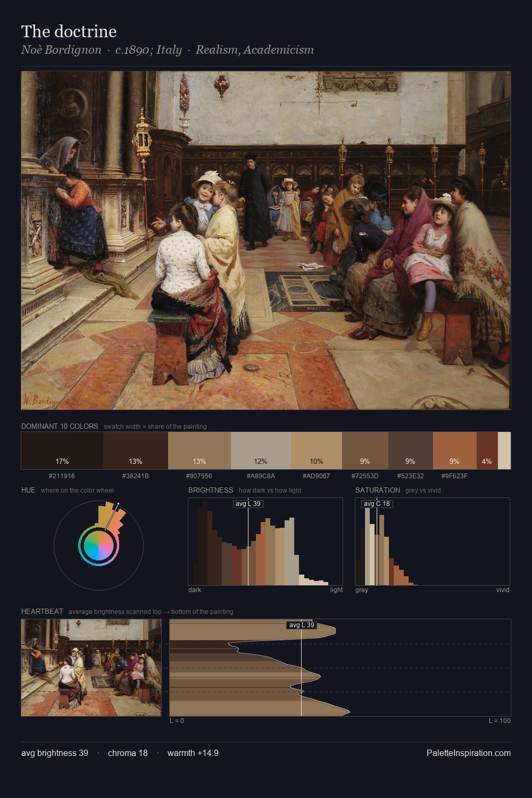532x798 pixels.
Task: Click the hue color wheel
Action: (x=98, y=545)
